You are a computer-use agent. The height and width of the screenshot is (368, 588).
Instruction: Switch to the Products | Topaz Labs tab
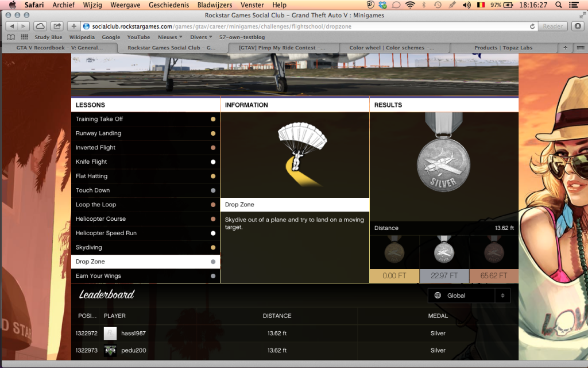pyautogui.click(x=503, y=48)
